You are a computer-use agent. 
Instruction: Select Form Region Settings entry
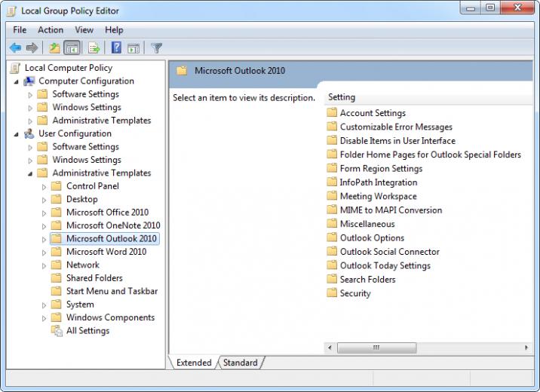[381, 168]
